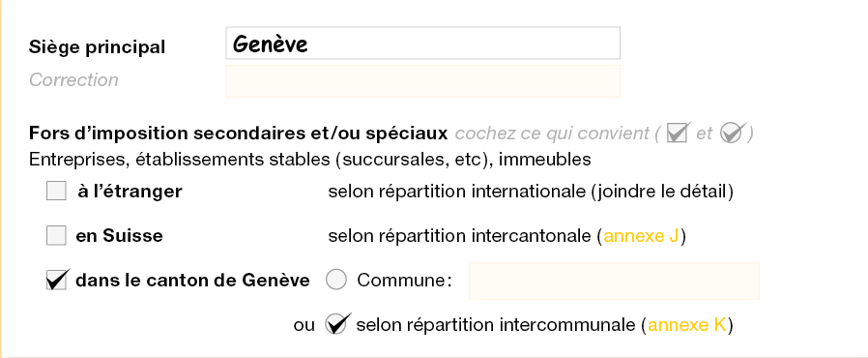868x358 pixels.
Task: Click the 'Siège principal' label
Action: click(x=97, y=47)
